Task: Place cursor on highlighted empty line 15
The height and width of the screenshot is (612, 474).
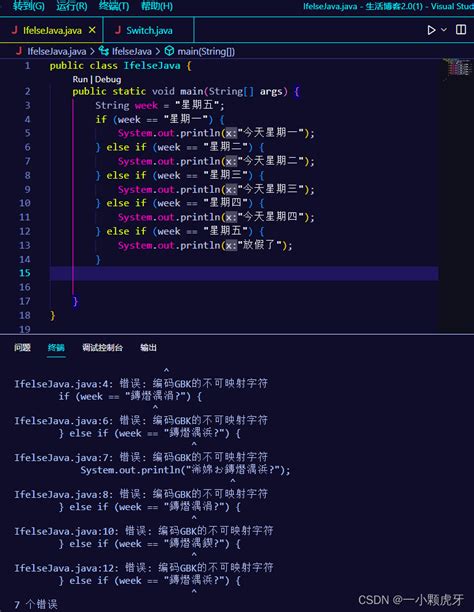Action: click(244, 273)
